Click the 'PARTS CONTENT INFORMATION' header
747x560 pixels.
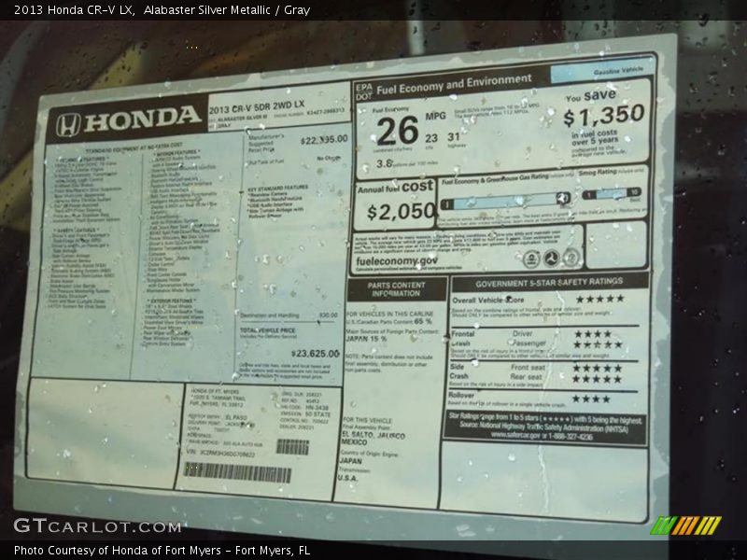click(396, 289)
